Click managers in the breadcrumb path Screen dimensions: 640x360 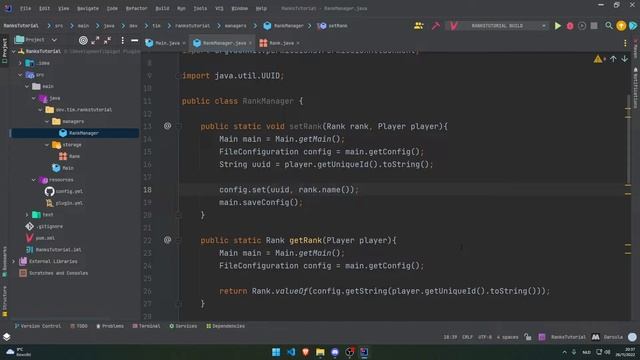point(236,26)
